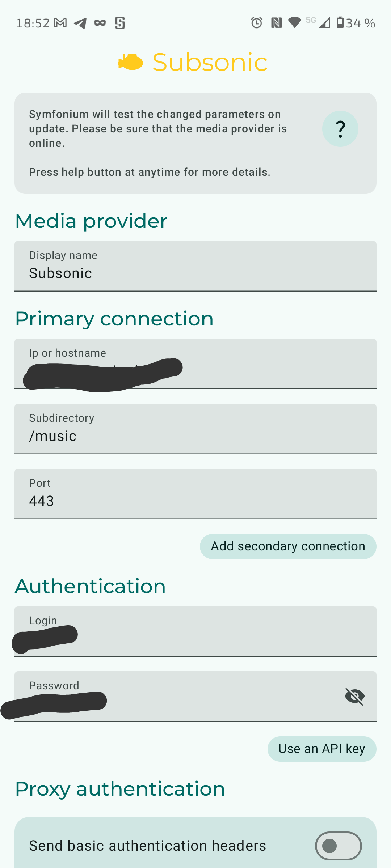This screenshot has width=391, height=868.
Task: Tap the NFC status icon
Action: (276, 23)
